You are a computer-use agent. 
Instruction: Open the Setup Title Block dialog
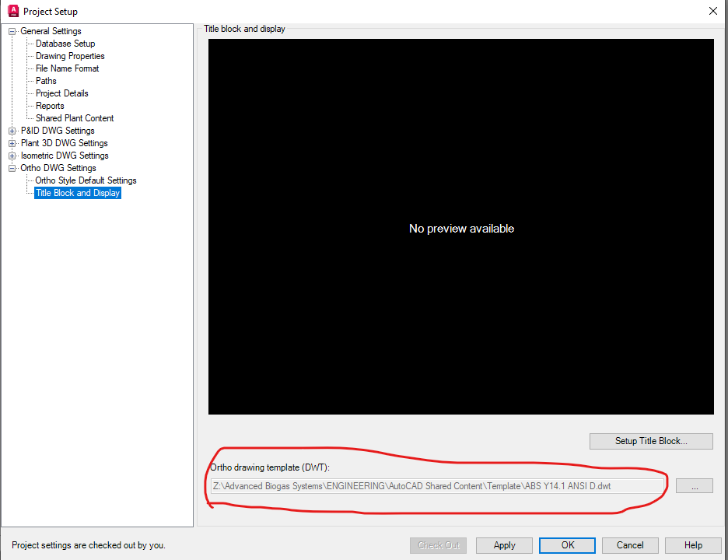(x=650, y=441)
